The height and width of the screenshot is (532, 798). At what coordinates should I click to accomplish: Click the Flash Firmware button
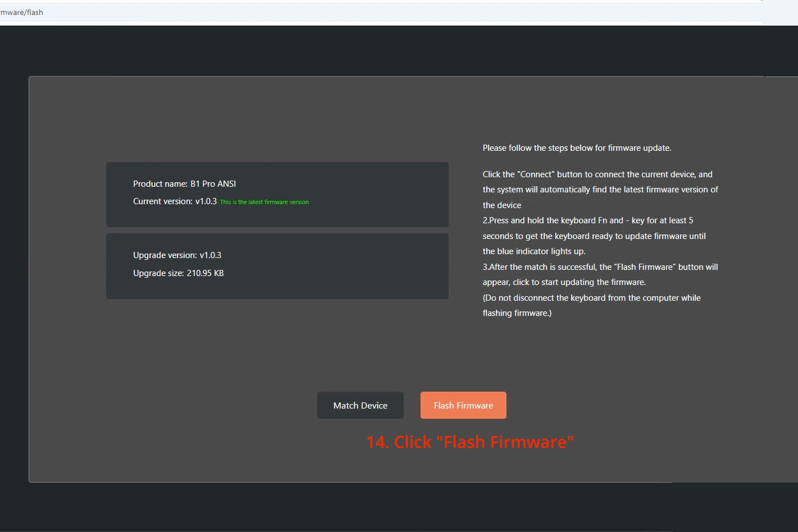463,405
